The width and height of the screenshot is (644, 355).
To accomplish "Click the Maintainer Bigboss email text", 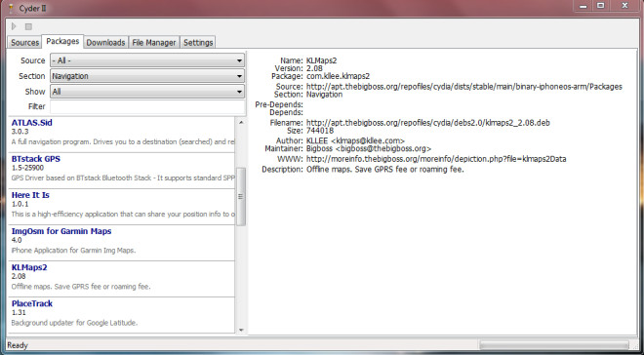I will 369,148.
